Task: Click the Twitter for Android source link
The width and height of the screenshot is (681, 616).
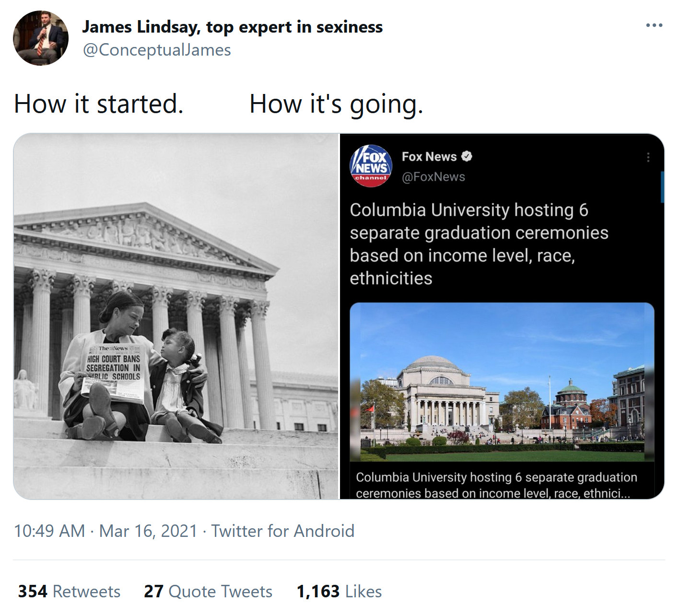Action: [282, 531]
